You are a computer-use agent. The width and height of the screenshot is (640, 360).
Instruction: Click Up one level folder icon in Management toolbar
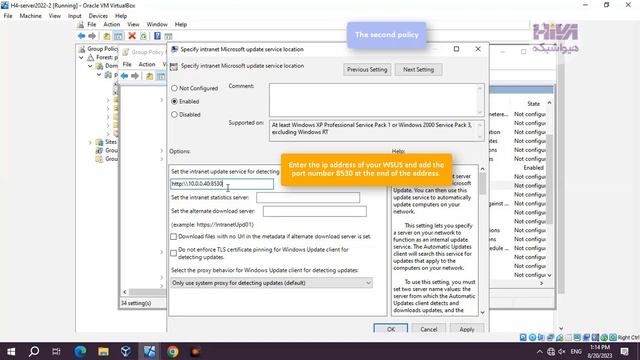[107, 36]
